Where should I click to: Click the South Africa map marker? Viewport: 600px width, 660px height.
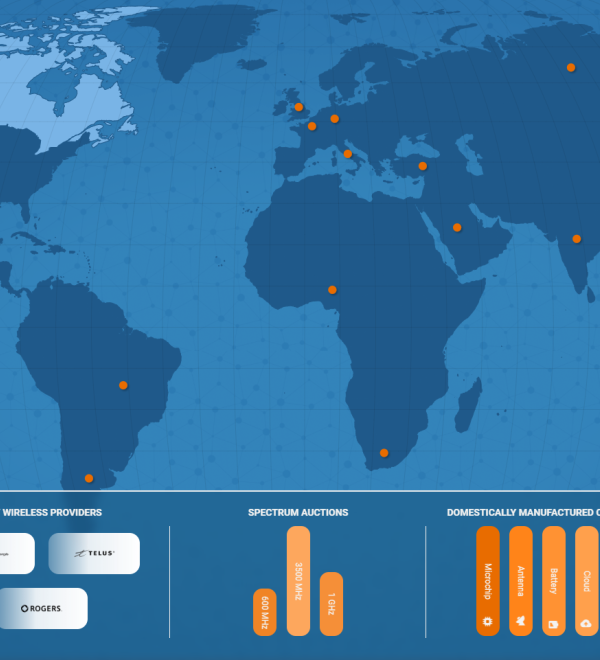click(383, 453)
